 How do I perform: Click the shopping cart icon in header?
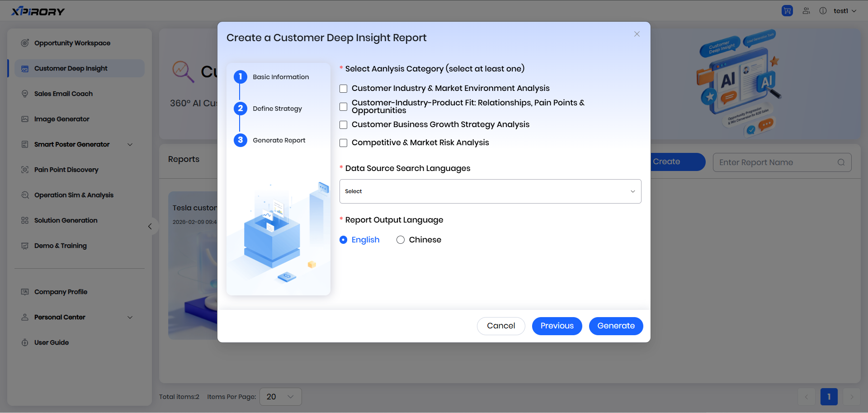point(787,11)
